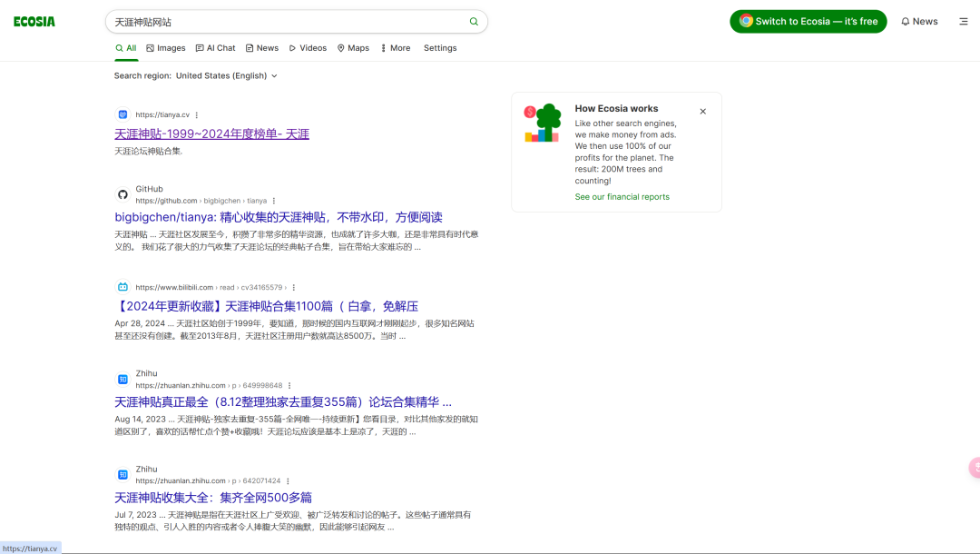Open options dots next to tianya.cv URL
The width and height of the screenshot is (980, 554).
196,115
